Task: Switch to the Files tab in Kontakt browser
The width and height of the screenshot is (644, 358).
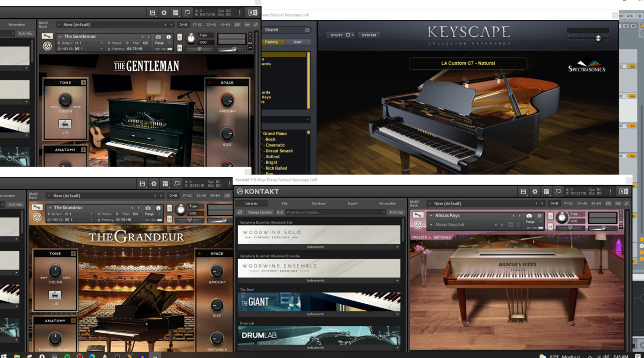Action: [x=285, y=203]
